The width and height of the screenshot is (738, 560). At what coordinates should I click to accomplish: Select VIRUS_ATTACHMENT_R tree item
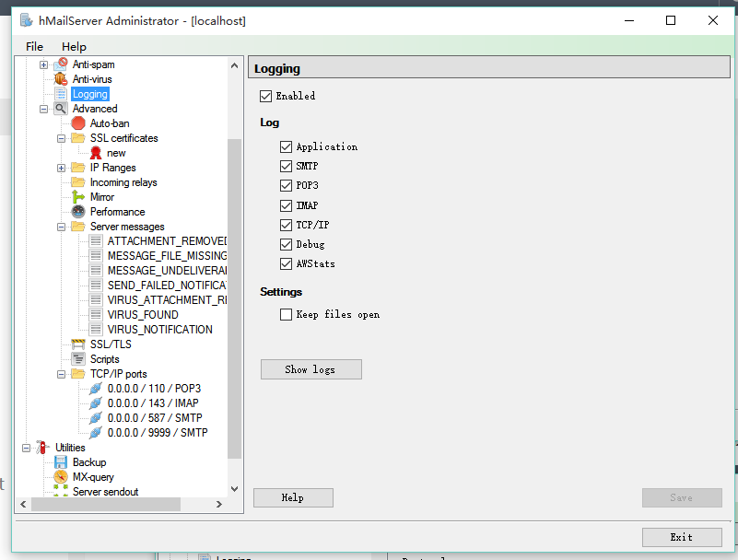[167, 299]
